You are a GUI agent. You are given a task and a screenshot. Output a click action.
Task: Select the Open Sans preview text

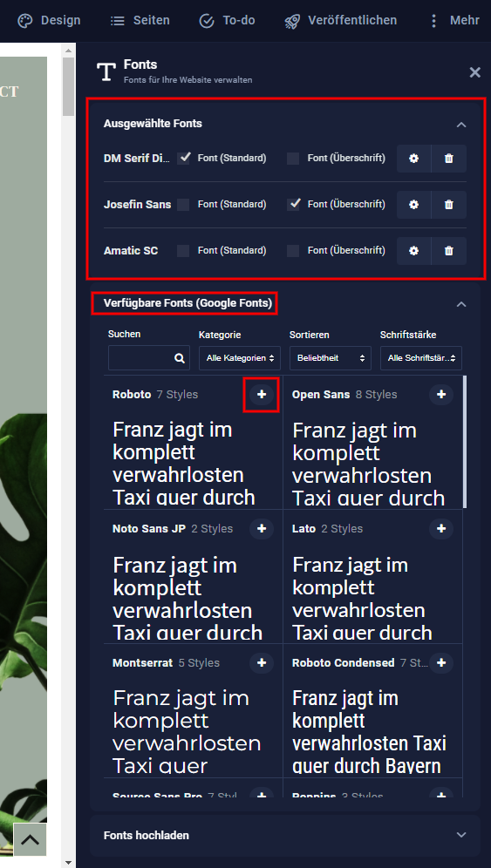[x=369, y=464]
